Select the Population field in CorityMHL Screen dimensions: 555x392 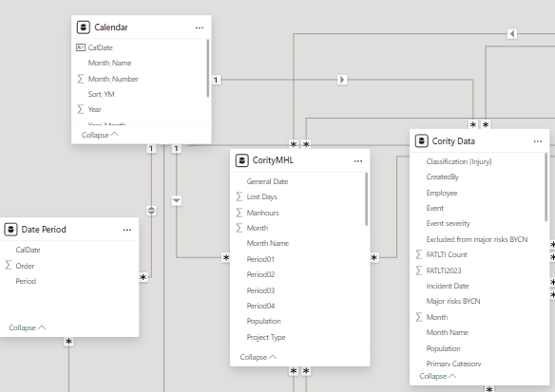263,321
